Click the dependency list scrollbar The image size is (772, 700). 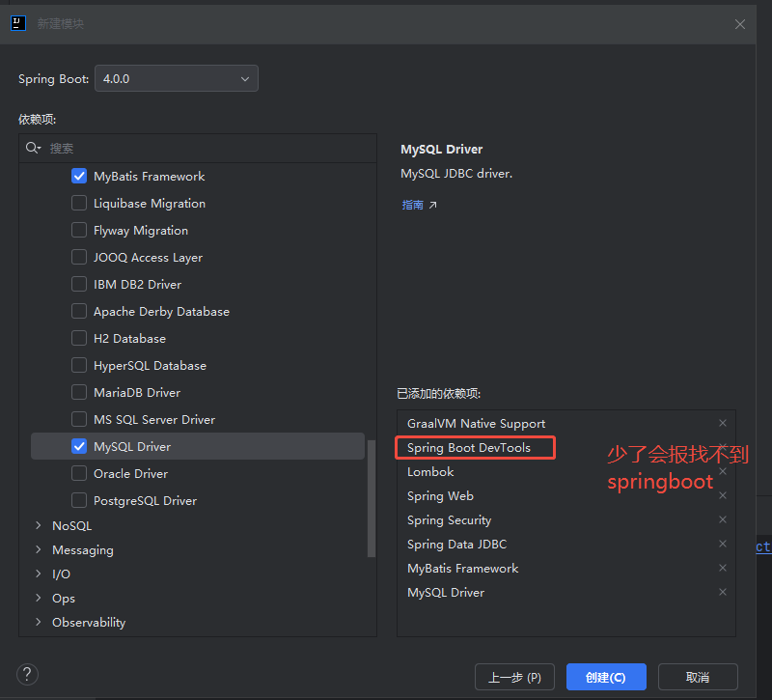pos(372,498)
